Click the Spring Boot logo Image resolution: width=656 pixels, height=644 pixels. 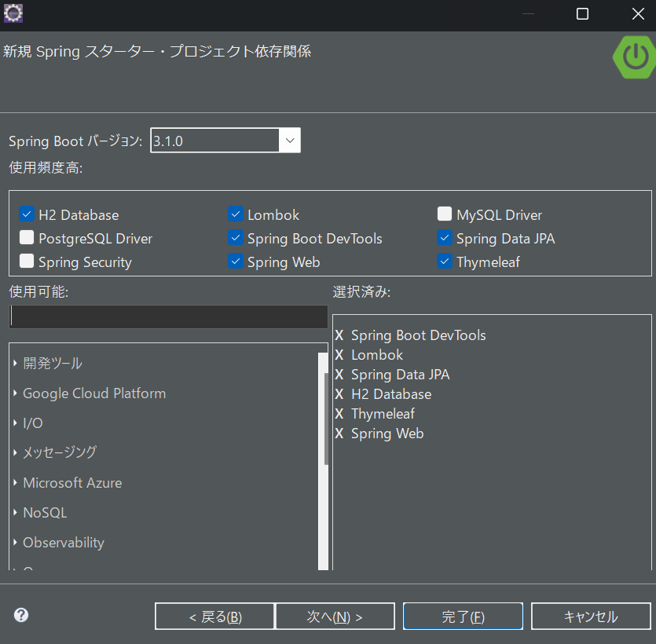633,57
